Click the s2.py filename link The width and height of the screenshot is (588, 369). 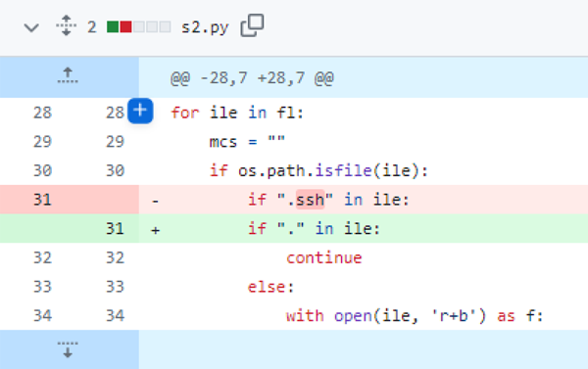(x=205, y=27)
